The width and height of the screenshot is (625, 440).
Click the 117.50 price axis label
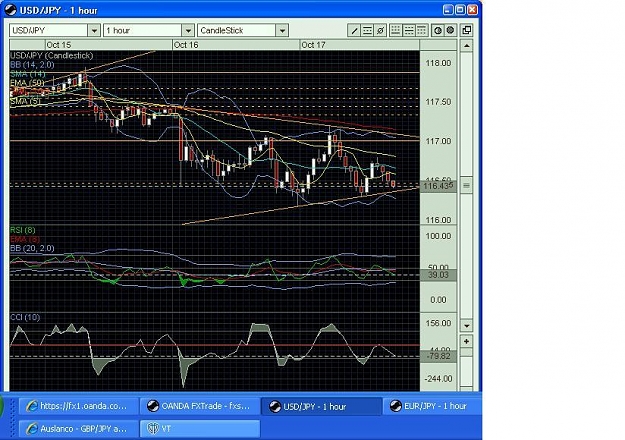click(x=438, y=102)
